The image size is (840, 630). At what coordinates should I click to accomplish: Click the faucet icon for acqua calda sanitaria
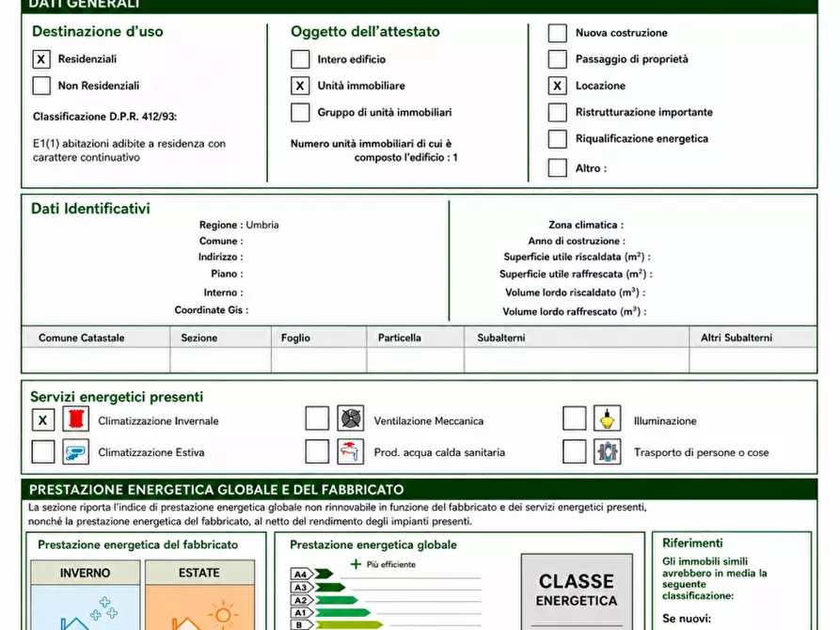tap(350, 451)
